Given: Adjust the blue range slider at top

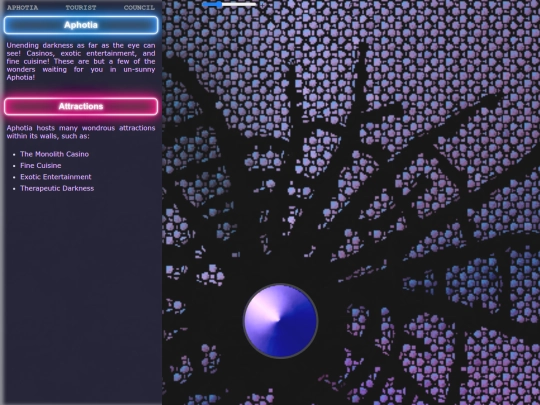Looking at the screenshot, I should [229, 4].
